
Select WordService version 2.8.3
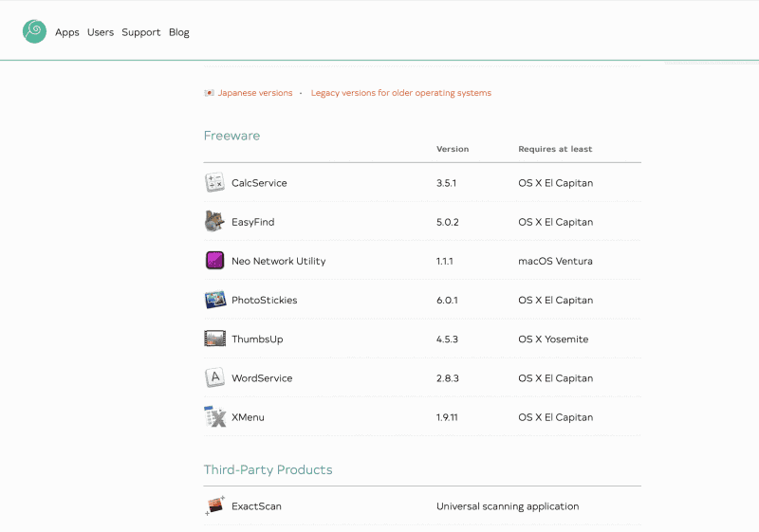pos(447,378)
